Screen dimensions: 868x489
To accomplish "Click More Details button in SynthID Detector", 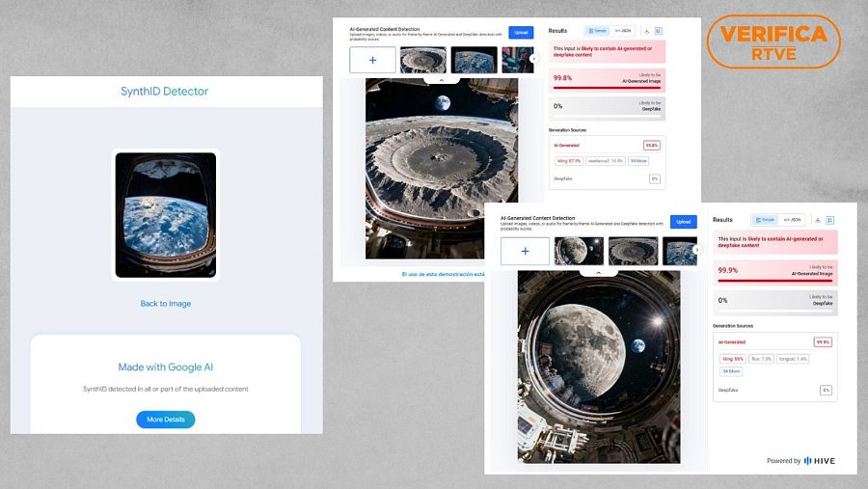I will (166, 420).
